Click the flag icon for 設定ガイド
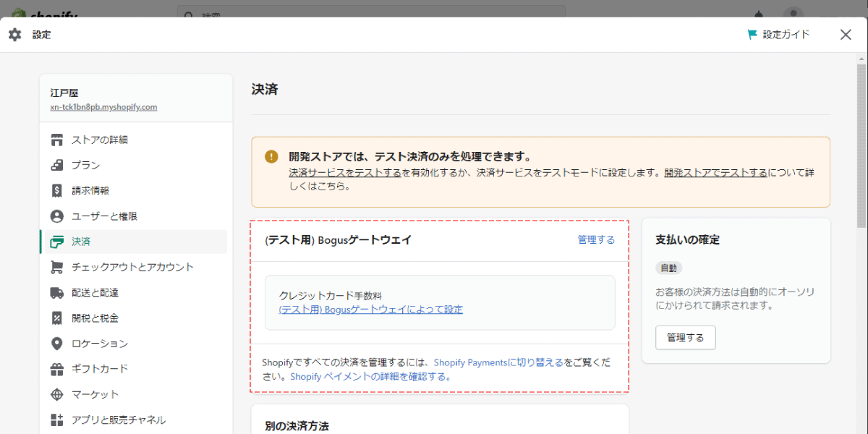Image resolution: width=868 pixels, height=434 pixels. point(752,34)
